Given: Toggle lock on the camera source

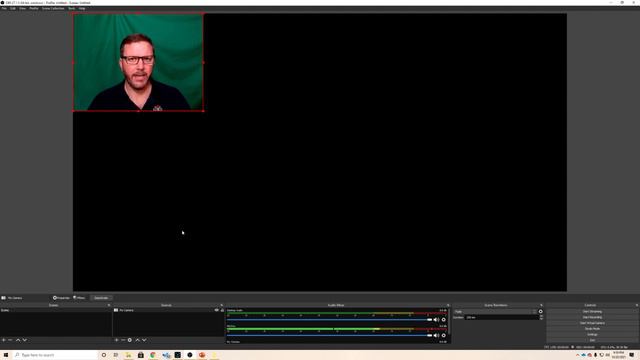Looking at the screenshot, I should [x=222, y=310].
